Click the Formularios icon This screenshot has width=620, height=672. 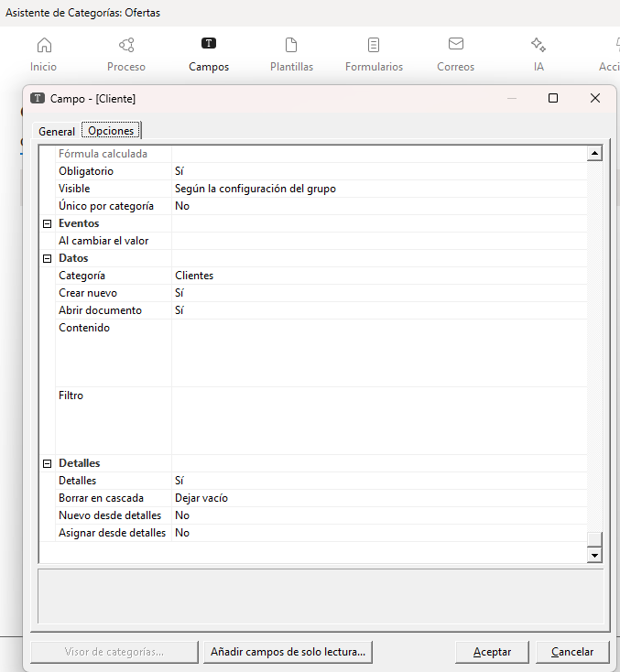point(374,46)
